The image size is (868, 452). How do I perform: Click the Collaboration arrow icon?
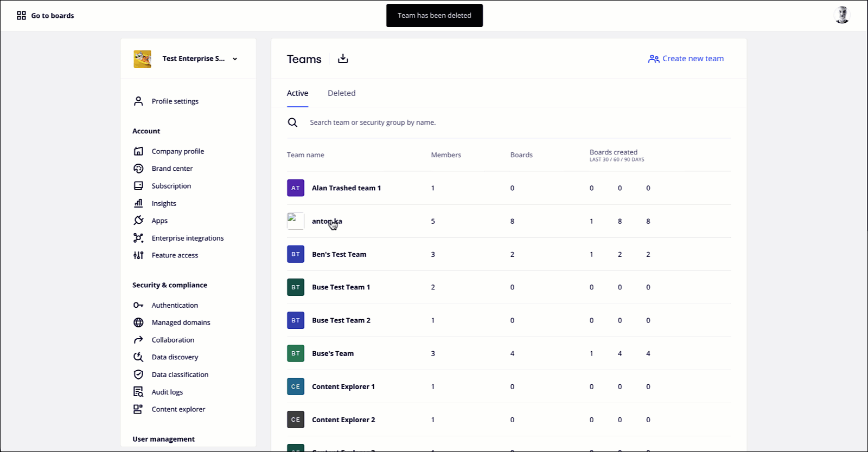pyautogui.click(x=138, y=340)
